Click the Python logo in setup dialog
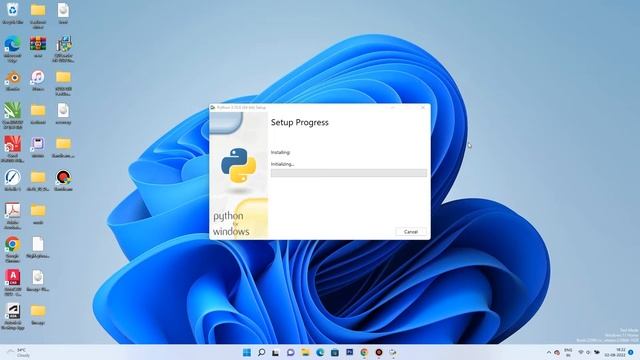 pos(238,165)
